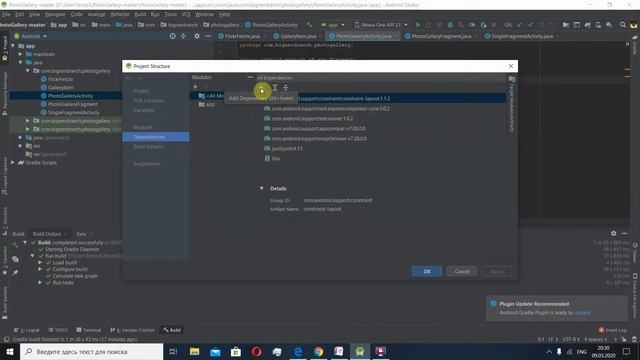Hide the Modules panel with minus icon

(250, 77)
